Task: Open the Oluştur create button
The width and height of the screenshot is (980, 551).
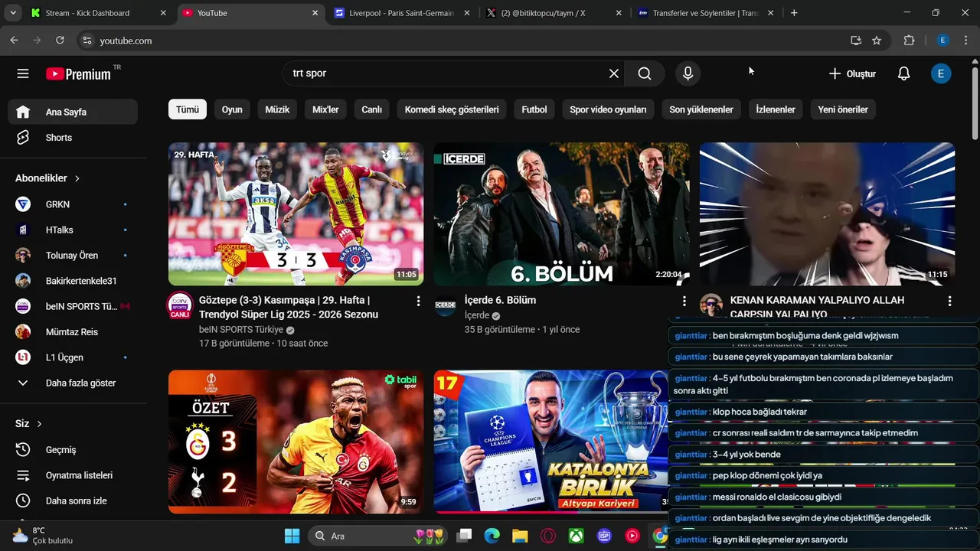Action: click(852, 73)
